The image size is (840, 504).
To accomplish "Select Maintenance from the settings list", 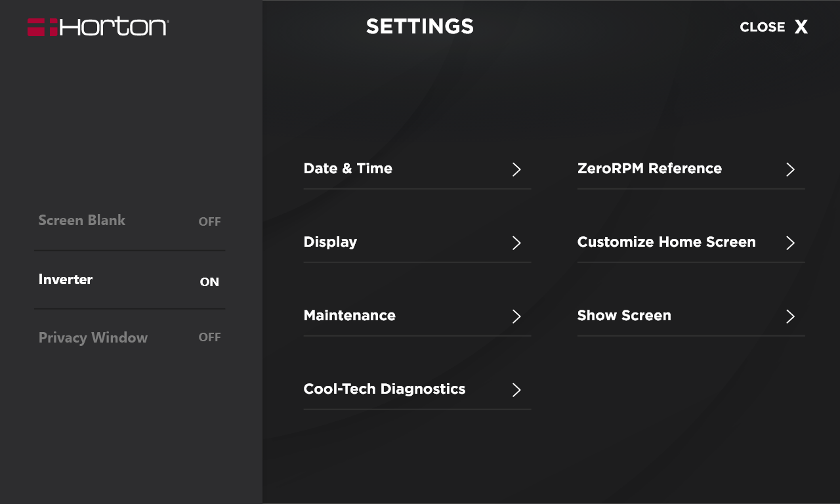I will click(x=349, y=316).
